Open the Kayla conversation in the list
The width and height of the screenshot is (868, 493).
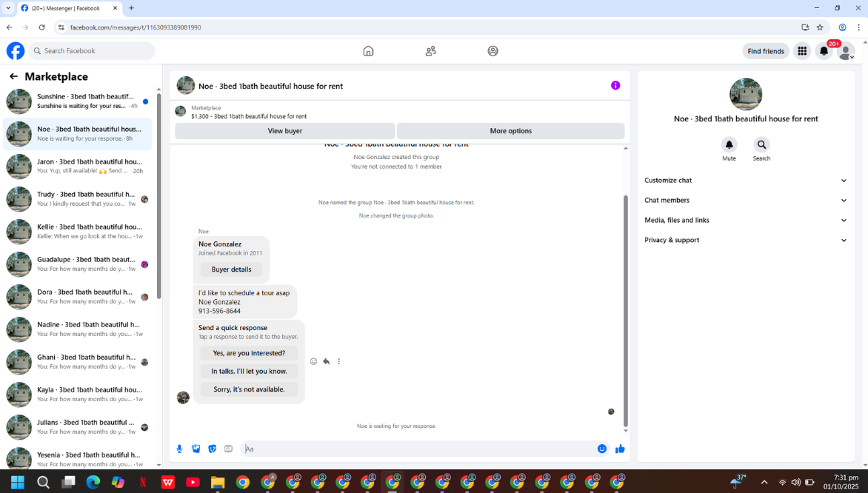tap(78, 395)
